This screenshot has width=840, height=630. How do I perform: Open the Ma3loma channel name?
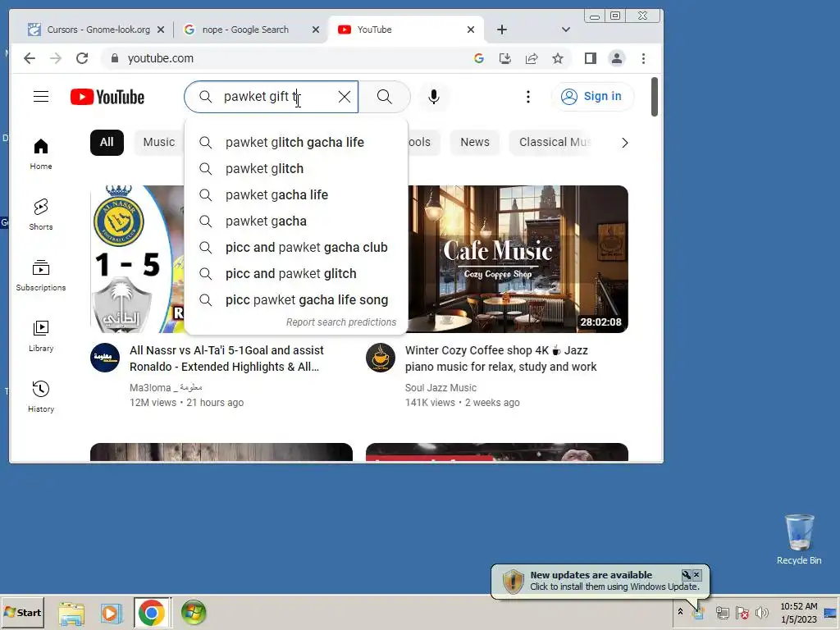tap(166, 387)
